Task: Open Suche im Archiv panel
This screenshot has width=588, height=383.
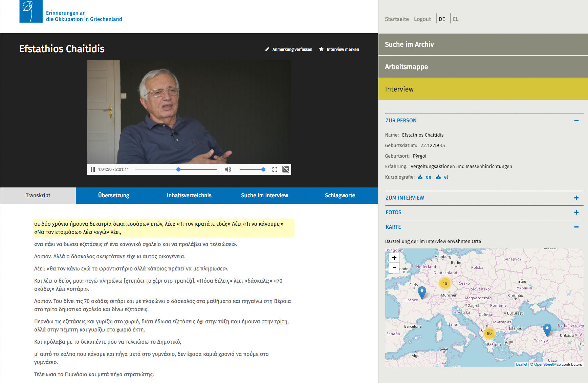Action: [x=483, y=44]
